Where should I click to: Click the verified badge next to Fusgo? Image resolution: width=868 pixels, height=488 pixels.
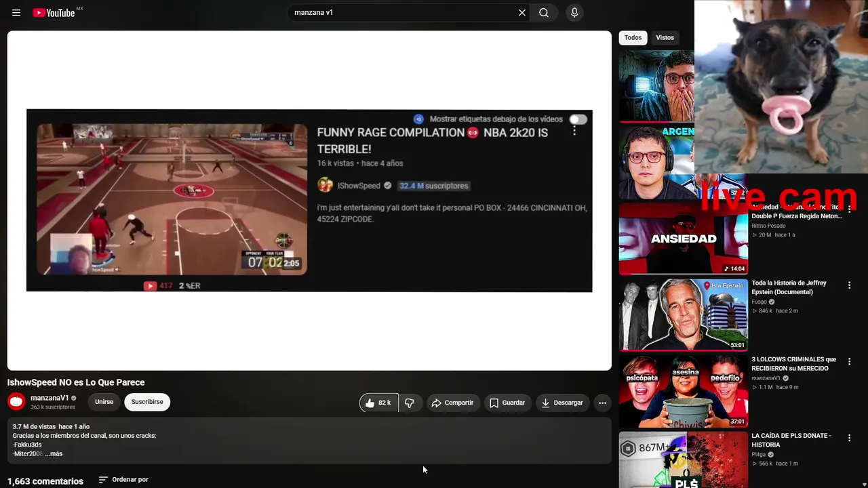tap(772, 302)
